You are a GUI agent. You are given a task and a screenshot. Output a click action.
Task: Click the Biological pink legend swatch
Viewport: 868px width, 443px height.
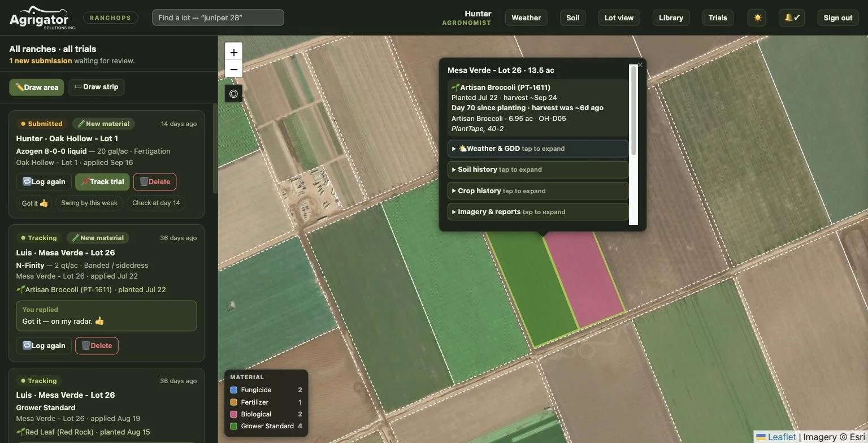point(233,414)
